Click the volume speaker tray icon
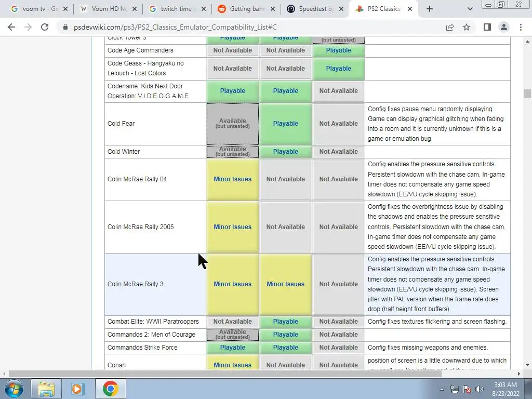532x399 pixels. coord(480,389)
